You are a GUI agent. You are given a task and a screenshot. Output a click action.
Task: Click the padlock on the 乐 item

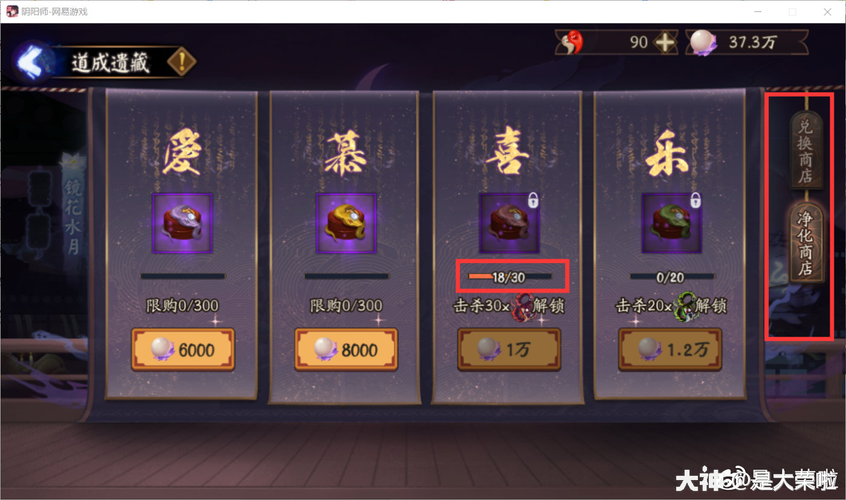[x=695, y=200]
